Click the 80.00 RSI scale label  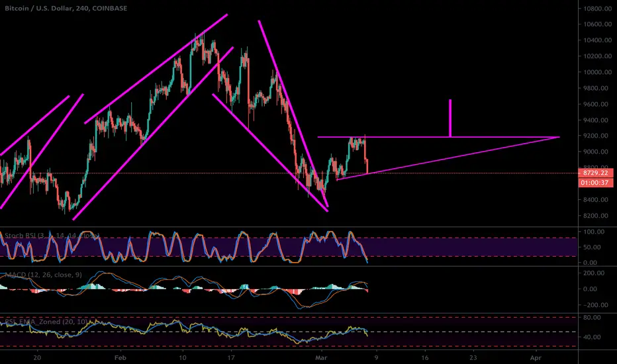click(592, 317)
